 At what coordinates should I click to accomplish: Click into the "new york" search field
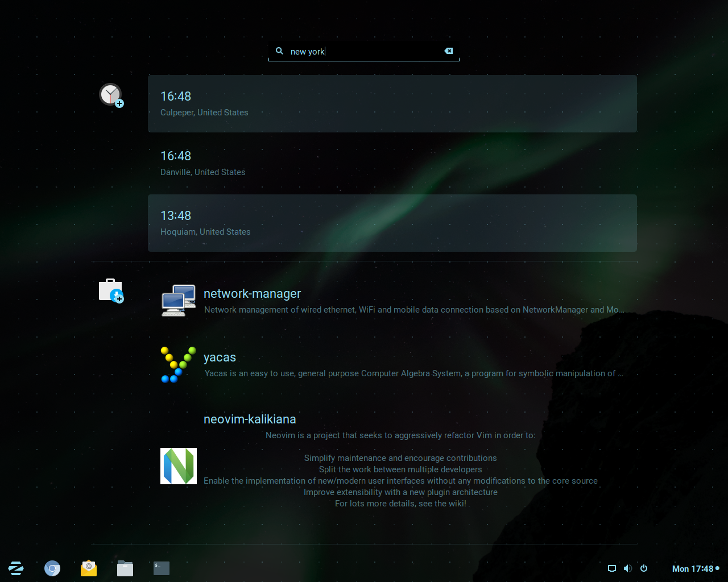pos(364,51)
